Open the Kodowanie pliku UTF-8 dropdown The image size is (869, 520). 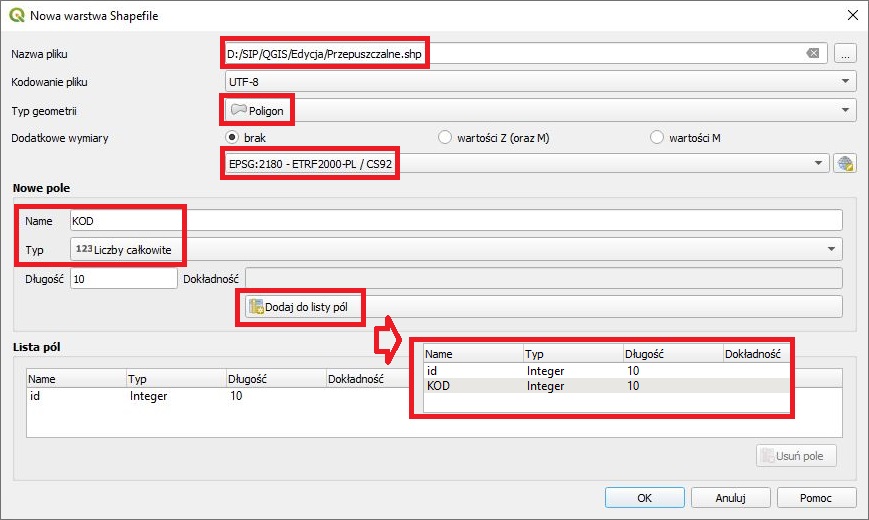[x=540, y=82]
